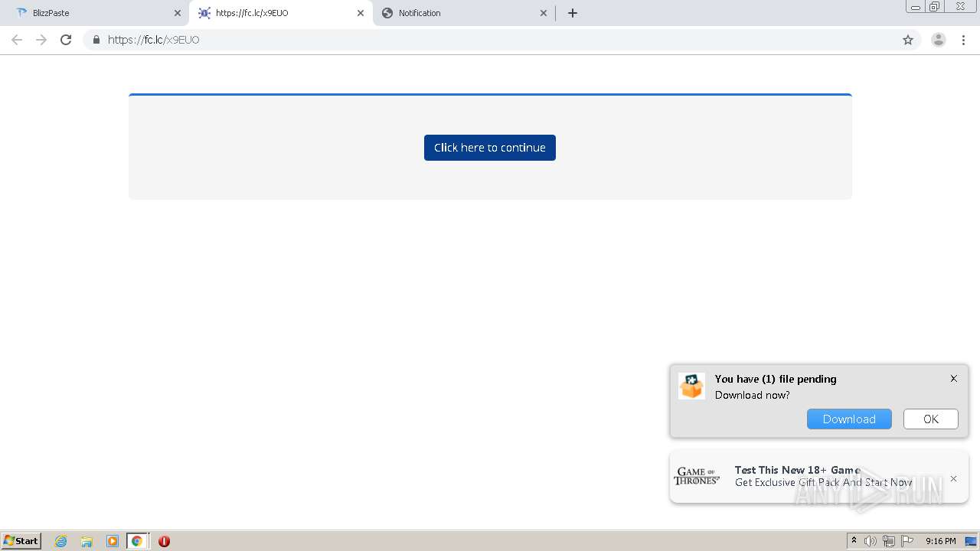The width and height of the screenshot is (980, 551).
Task: Open the volume speaker tray icon
Action: (871, 541)
